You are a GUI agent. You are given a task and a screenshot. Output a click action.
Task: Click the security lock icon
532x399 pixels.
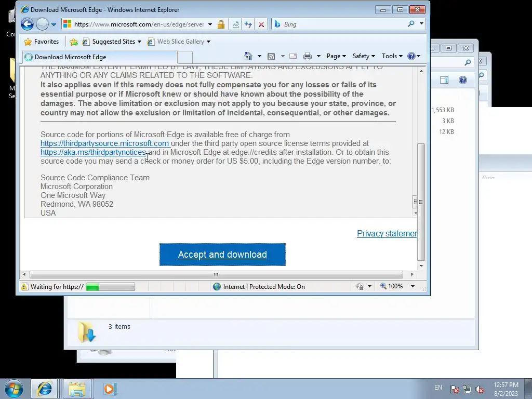(x=221, y=24)
